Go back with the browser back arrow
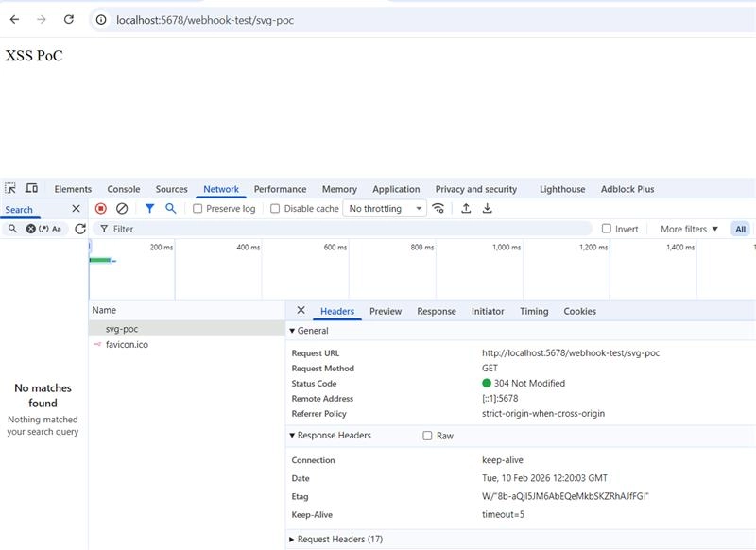The width and height of the screenshot is (756, 550). click(14, 19)
